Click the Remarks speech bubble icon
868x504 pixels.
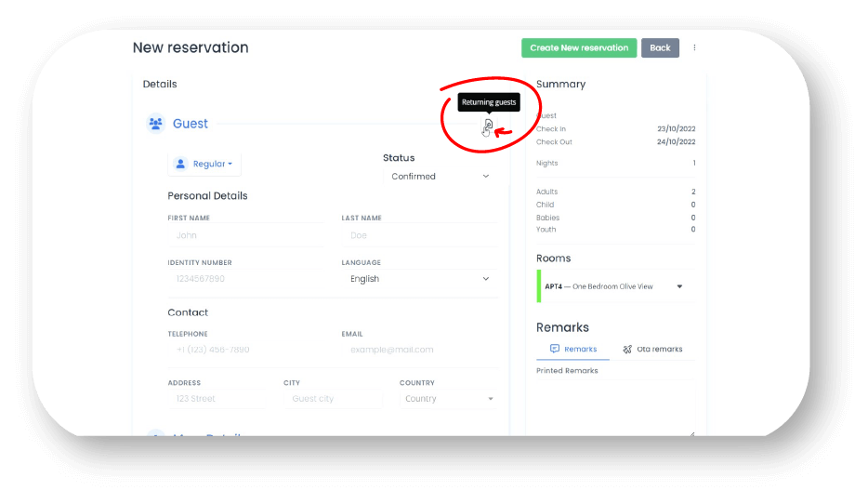tap(554, 349)
